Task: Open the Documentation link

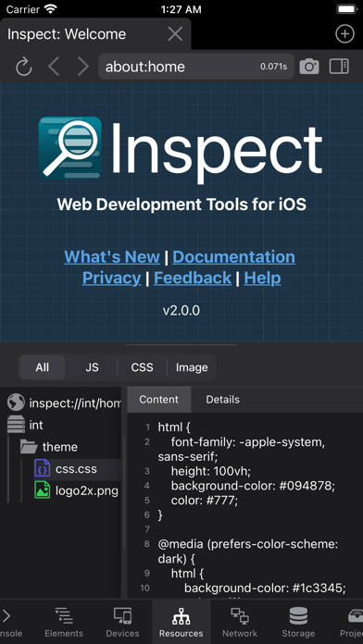Action: [234, 257]
